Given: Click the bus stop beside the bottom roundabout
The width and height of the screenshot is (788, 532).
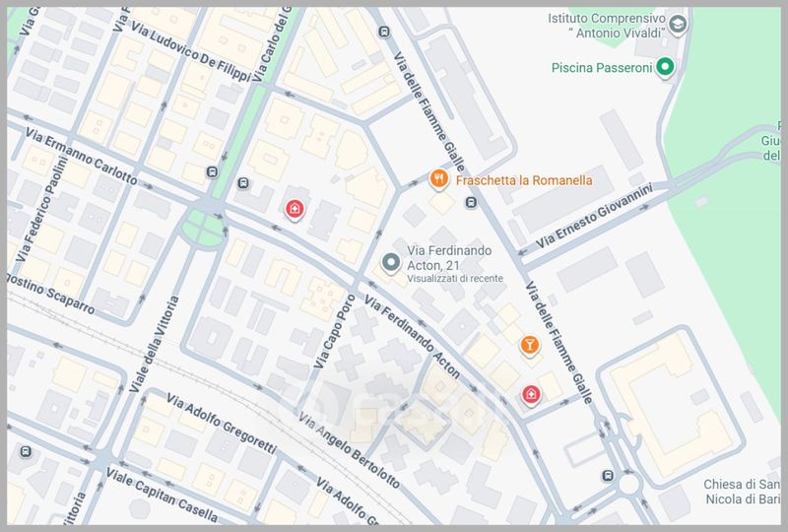Looking at the screenshot, I should click(608, 476).
